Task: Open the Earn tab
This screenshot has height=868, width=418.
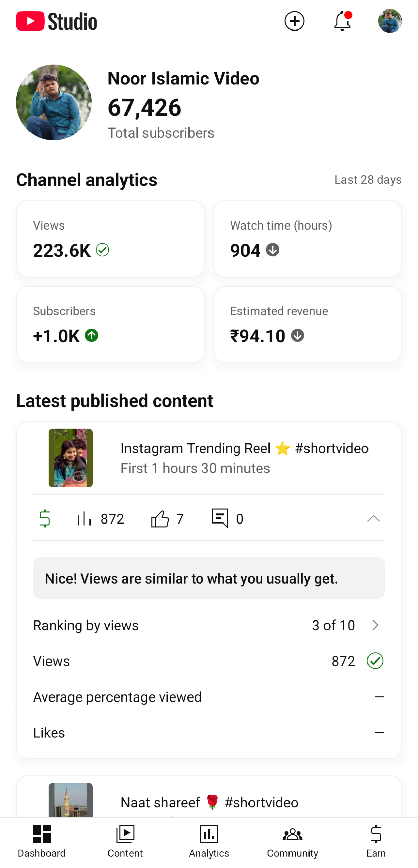Action: [x=376, y=842]
